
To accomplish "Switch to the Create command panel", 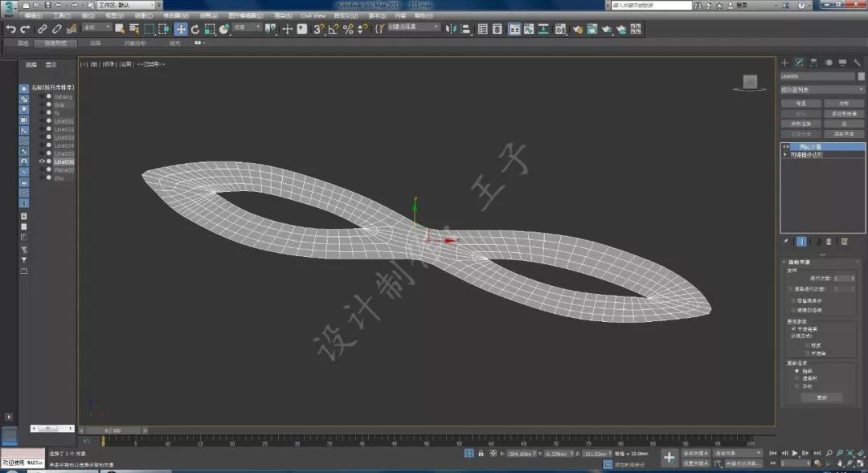I will 784,63.
